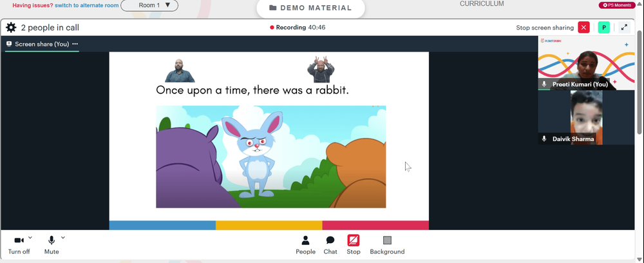Click Daivik Sharma microphone icon

coord(544,139)
